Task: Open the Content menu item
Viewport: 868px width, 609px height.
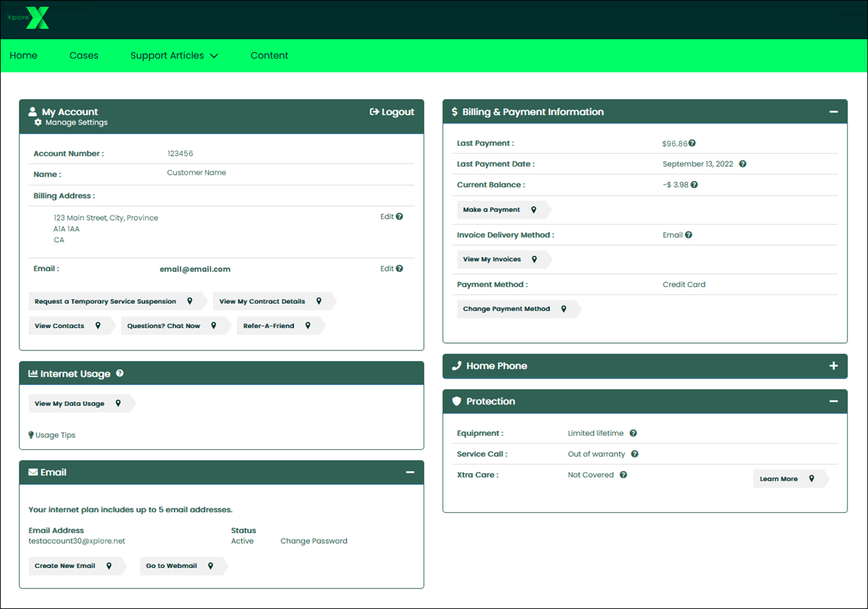Action: (269, 56)
